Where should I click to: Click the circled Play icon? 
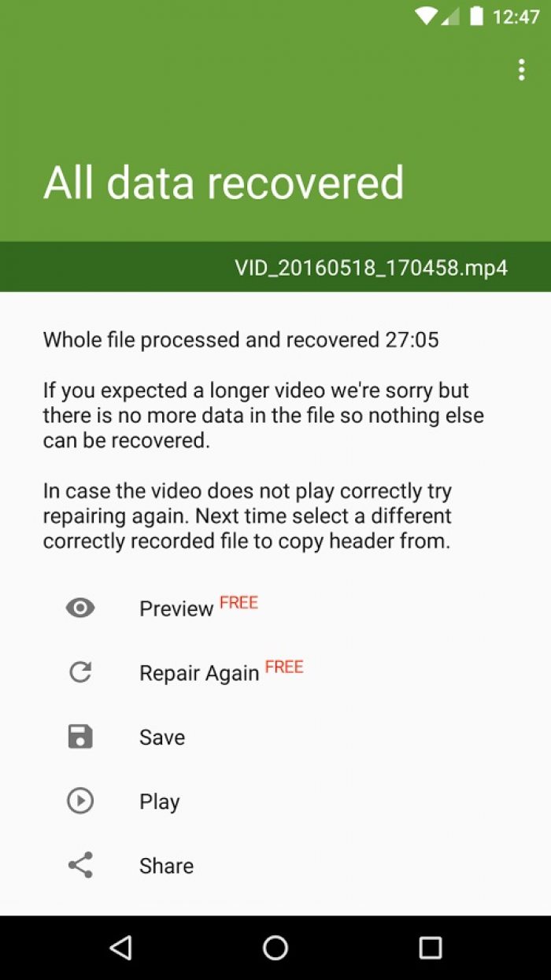(x=80, y=801)
